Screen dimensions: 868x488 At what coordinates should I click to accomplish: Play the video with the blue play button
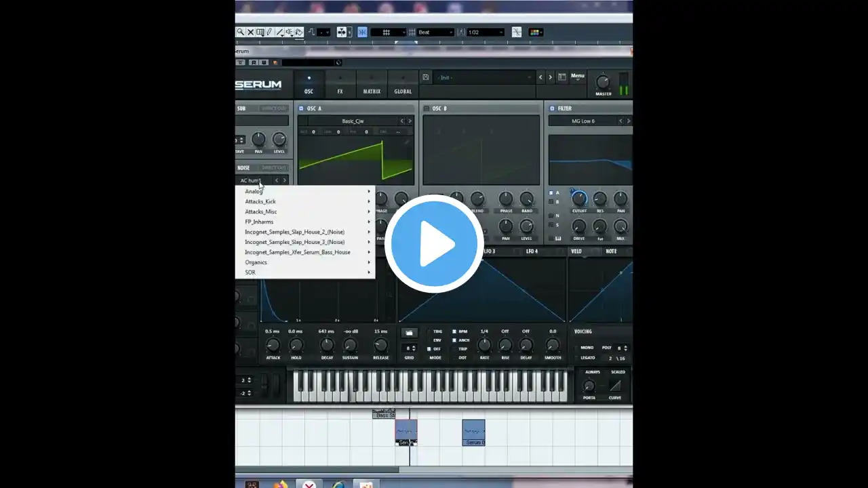(434, 243)
